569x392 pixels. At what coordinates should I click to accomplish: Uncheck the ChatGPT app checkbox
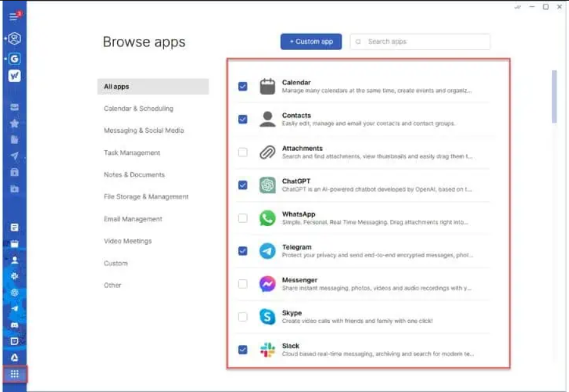click(243, 185)
